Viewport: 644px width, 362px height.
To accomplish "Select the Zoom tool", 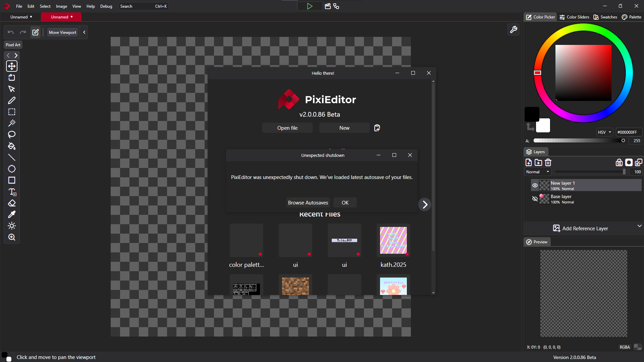I will tap(12, 237).
